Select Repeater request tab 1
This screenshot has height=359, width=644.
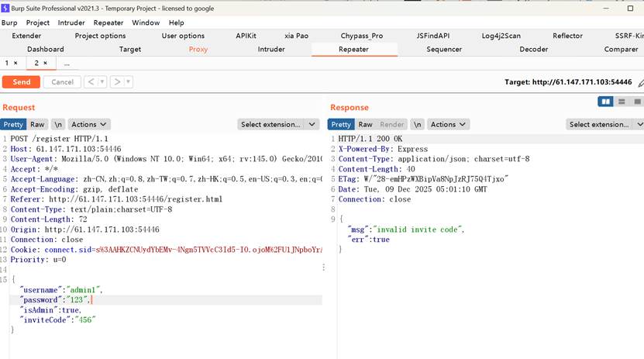(x=6, y=63)
